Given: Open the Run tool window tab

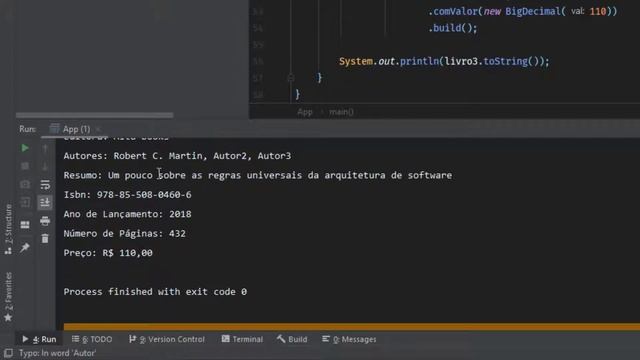Looking at the screenshot, I should coord(39,339).
